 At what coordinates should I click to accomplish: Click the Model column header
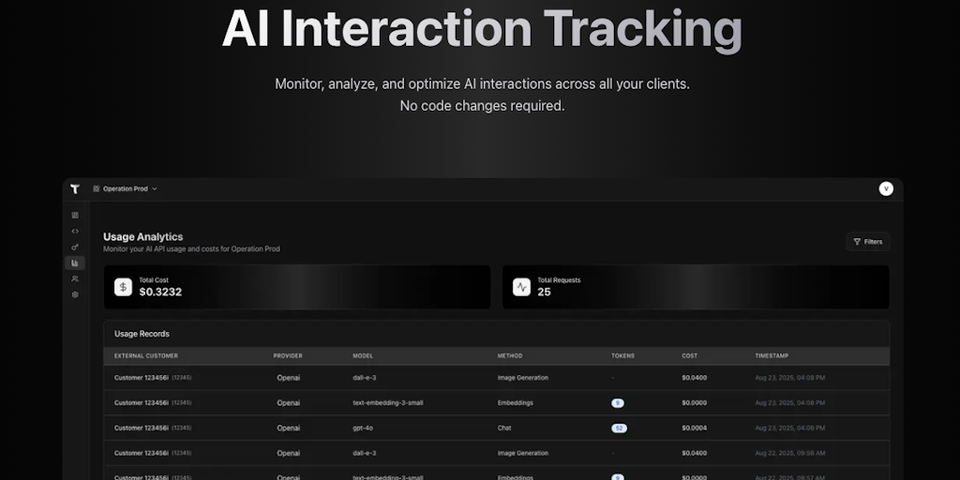pyautogui.click(x=362, y=356)
